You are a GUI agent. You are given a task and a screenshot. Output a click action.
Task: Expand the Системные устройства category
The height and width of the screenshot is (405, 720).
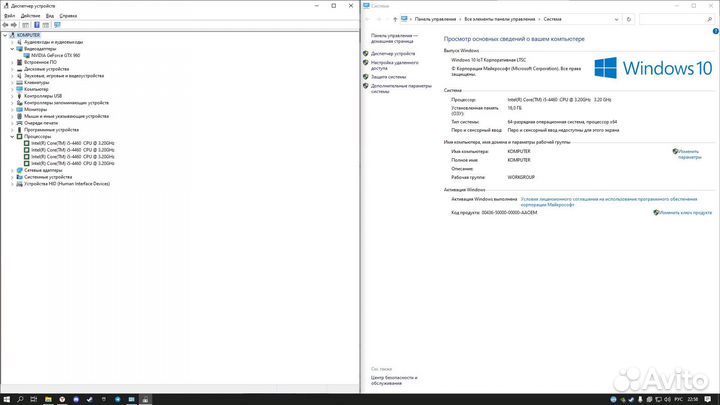12,177
